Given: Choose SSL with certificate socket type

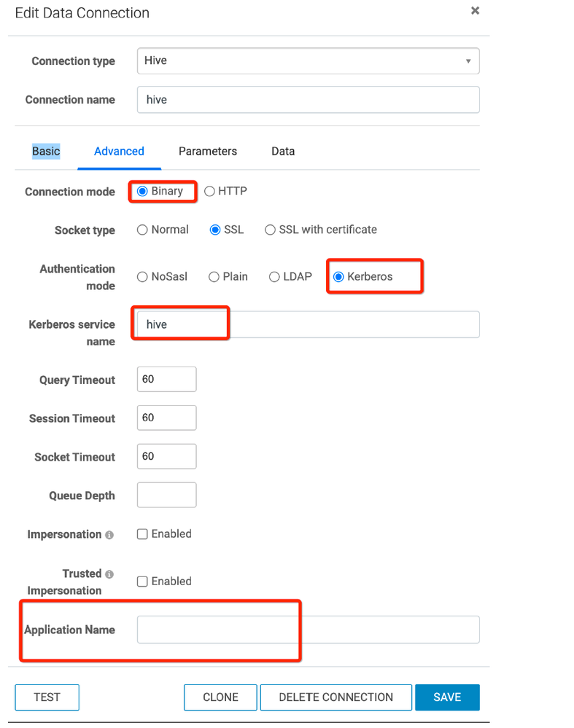Looking at the screenshot, I should (x=271, y=230).
